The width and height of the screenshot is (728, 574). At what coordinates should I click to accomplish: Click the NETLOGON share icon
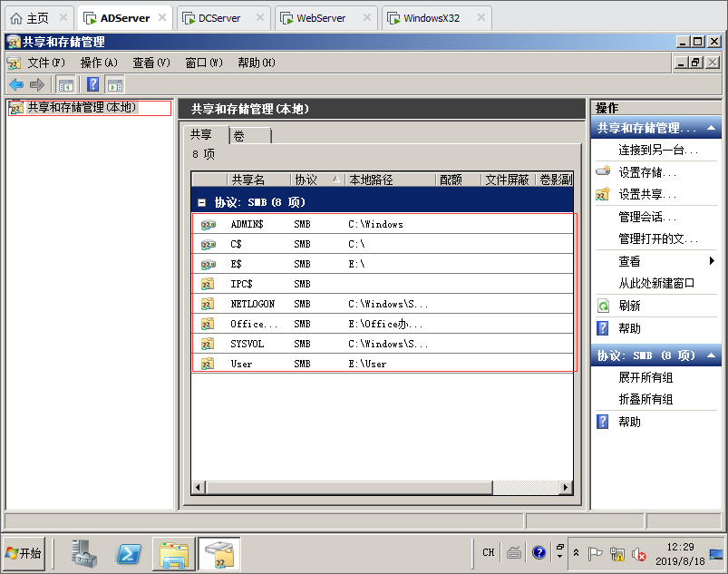point(208,304)
